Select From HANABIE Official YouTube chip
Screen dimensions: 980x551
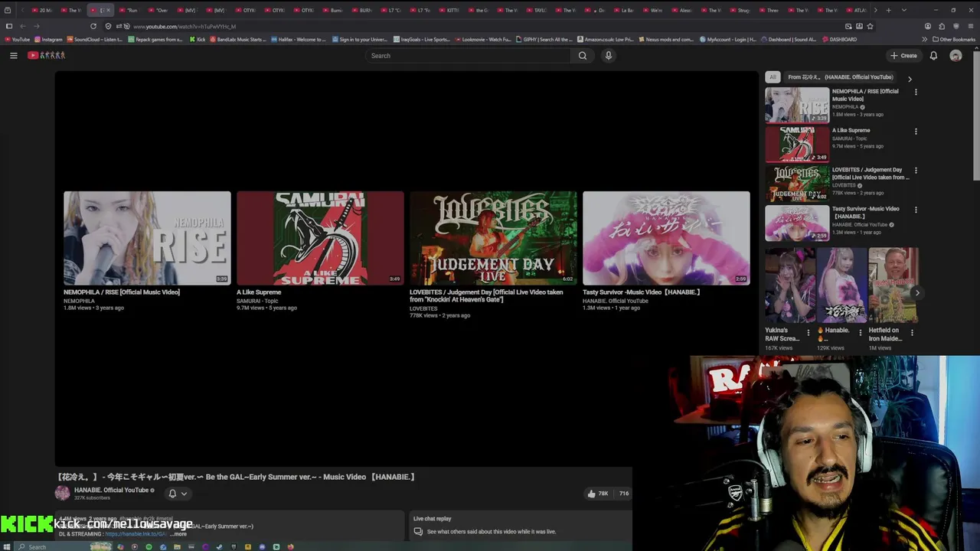point(840,77)
